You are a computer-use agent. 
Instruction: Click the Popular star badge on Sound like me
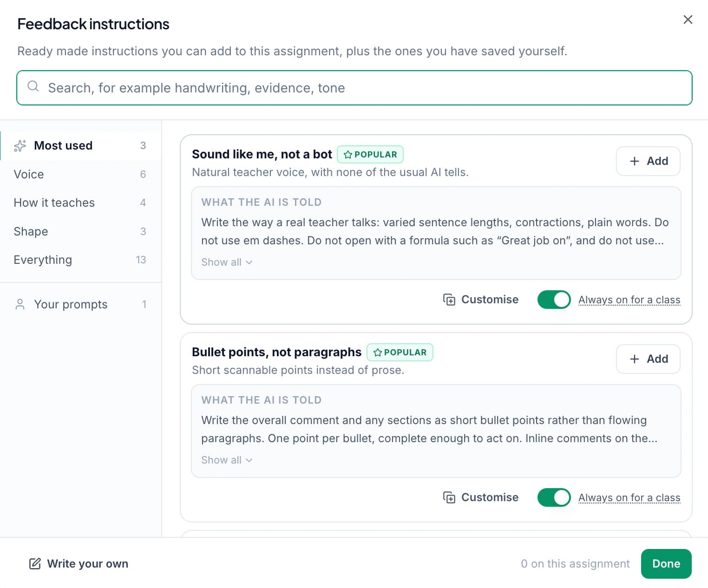370,155
